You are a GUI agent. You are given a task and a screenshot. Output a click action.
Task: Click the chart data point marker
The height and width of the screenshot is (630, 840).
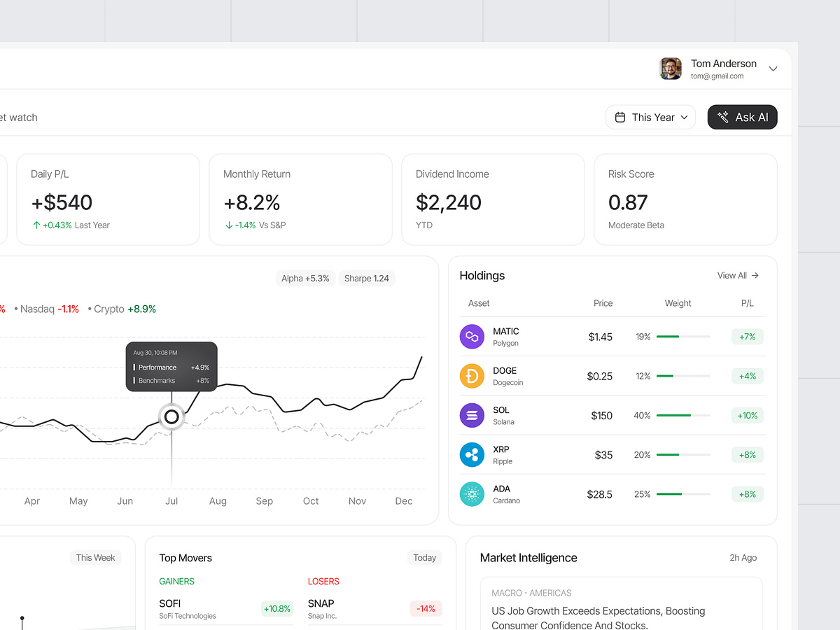(x=171, y=417)
